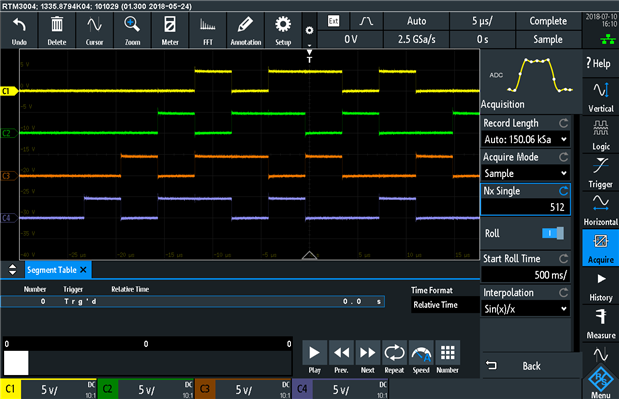The width and height of the screenshot is (619, 399).
Task: Toggle channel C4 label in footer
Action: (x=302, y=389)
